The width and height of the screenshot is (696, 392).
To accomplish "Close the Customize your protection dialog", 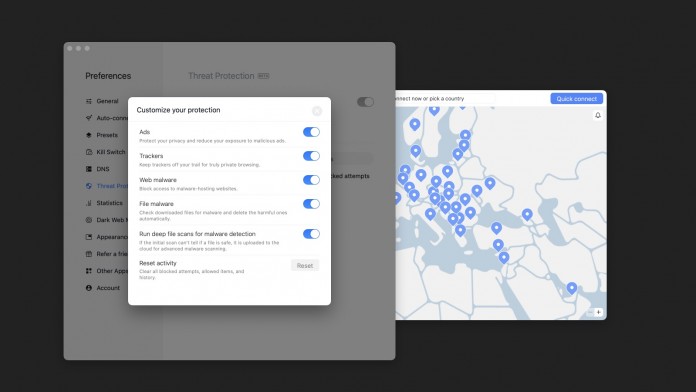I will (317, 111).
